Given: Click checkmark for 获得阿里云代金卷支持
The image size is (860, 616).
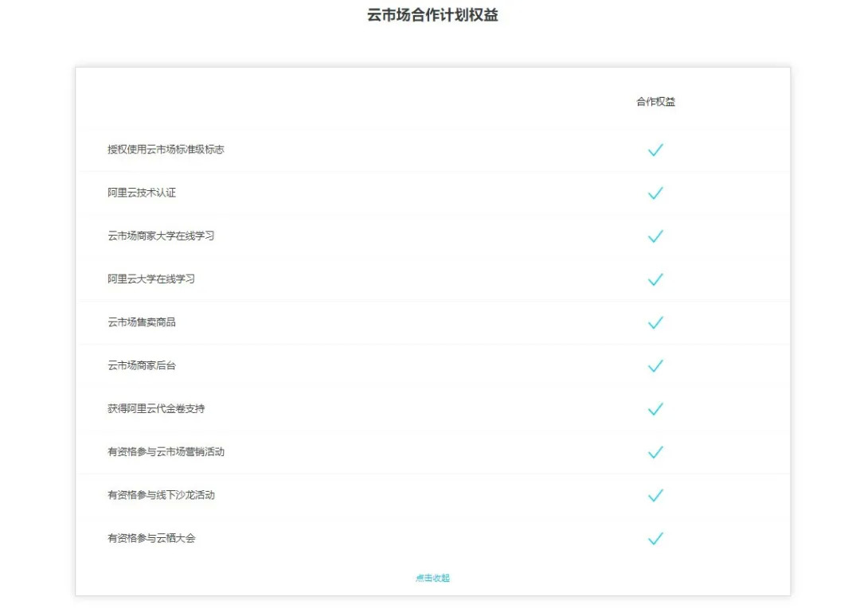Looking at the screenshot, I should pos(655,409).
